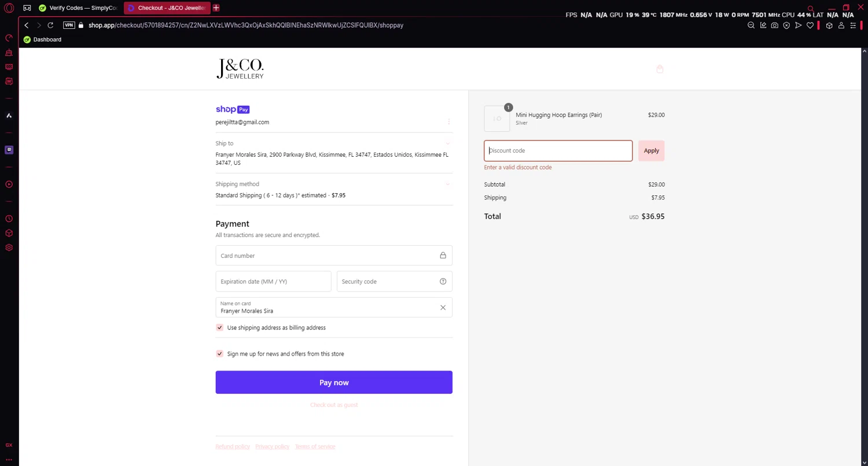Open Twitch in the sidebar
868x466 pixels.
tap(9, 150)
